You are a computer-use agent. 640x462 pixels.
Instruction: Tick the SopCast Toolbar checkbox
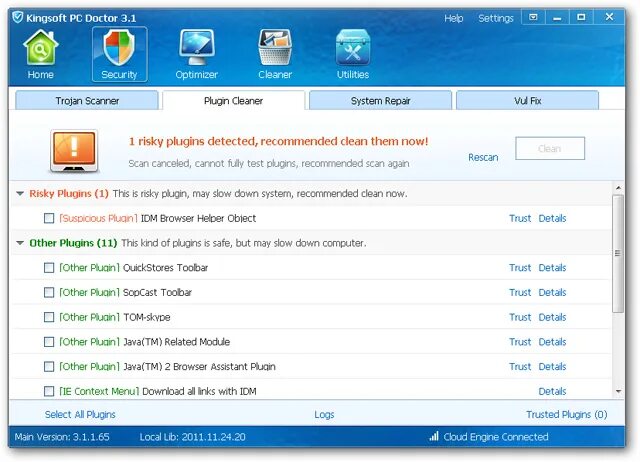click(49, 292)
